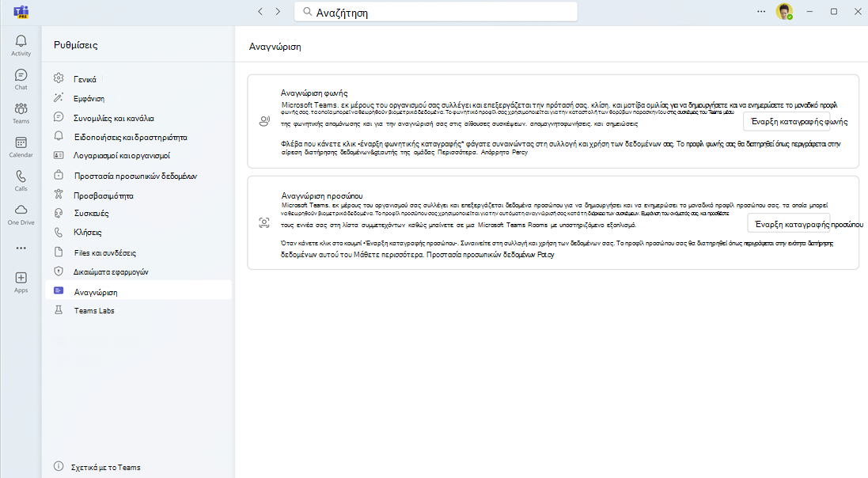Open the Activity bell icon

pyautogui.click(x=21, y=45)
